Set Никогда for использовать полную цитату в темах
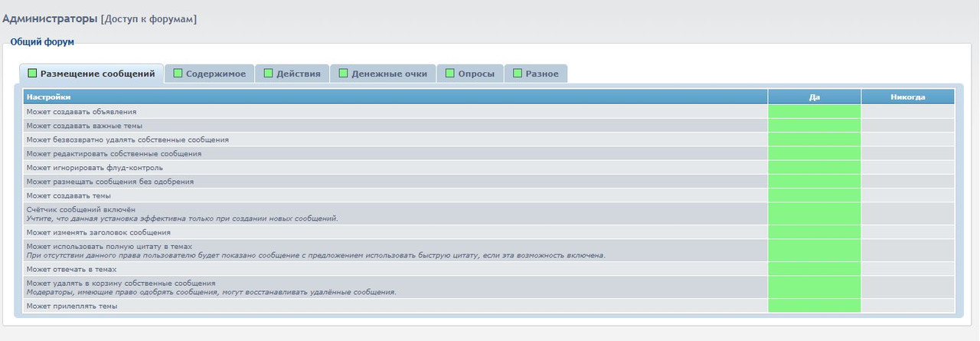 coord(908,250)
